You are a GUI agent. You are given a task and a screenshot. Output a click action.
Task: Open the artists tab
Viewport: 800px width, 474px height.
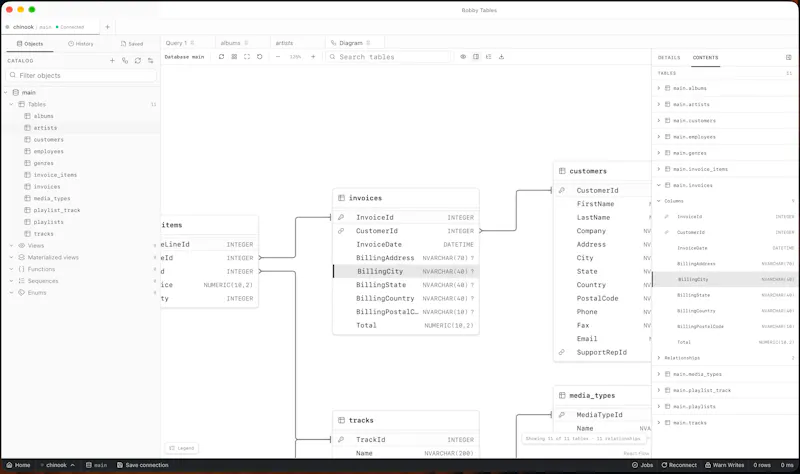click(284, 43)
